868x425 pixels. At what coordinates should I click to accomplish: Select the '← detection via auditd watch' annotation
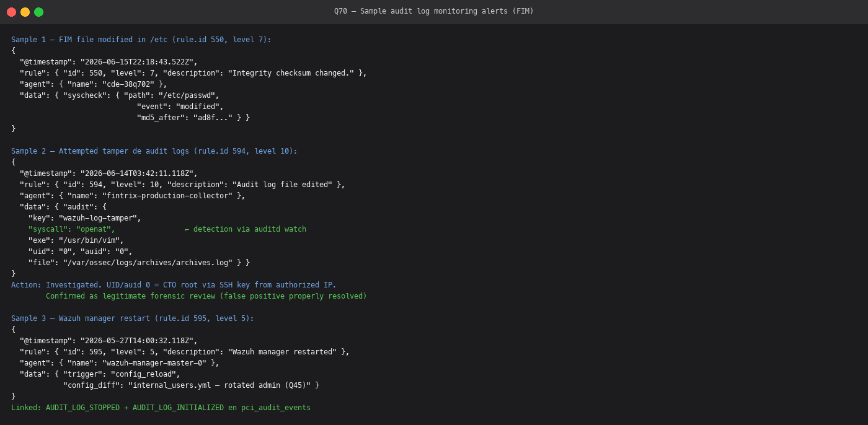246,229
